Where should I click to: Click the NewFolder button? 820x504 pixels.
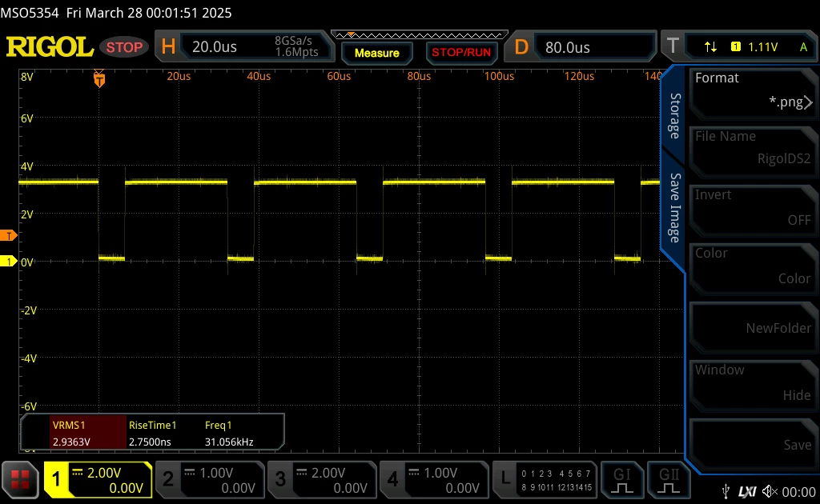tap(753, 327)
